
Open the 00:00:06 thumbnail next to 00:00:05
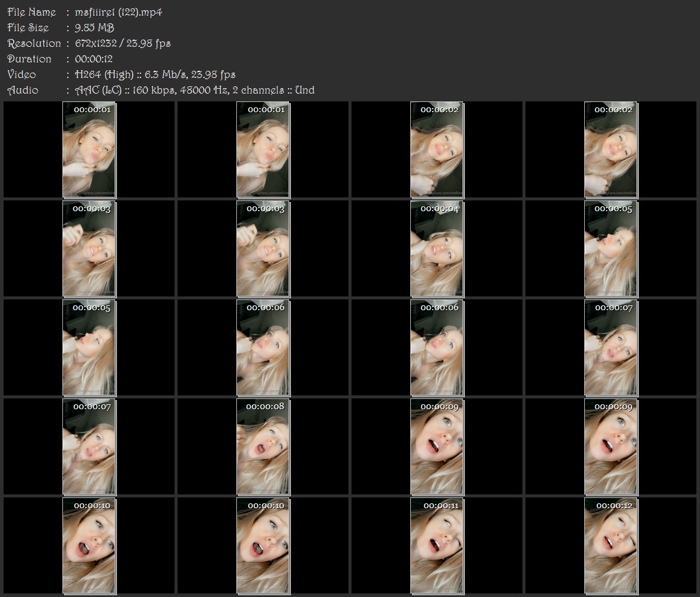point(263,348)
